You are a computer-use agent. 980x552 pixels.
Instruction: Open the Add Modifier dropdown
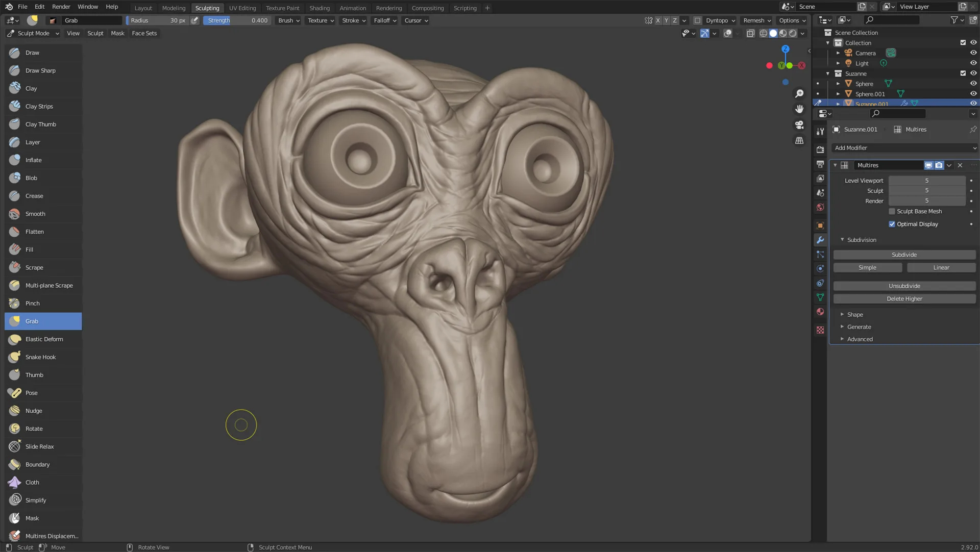coord(904,148)
